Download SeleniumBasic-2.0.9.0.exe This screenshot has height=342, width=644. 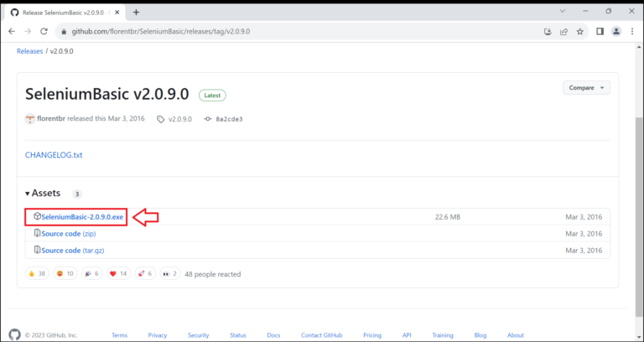pos(81,217)
